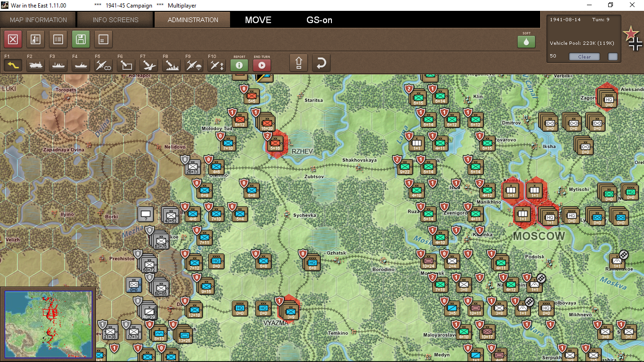Click the hash-symbol hotkey list icon
This screenshot has height=362, width=644.
103,39
